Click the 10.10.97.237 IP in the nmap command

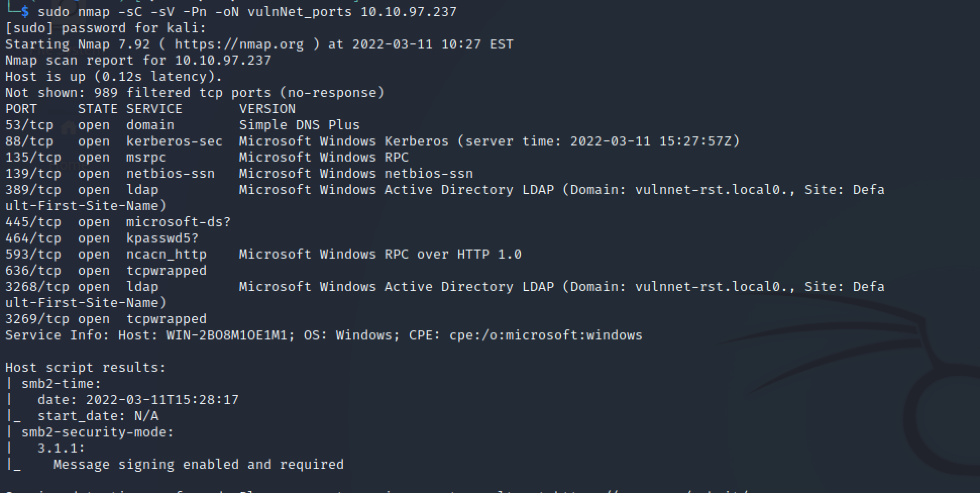coord(409,12)
